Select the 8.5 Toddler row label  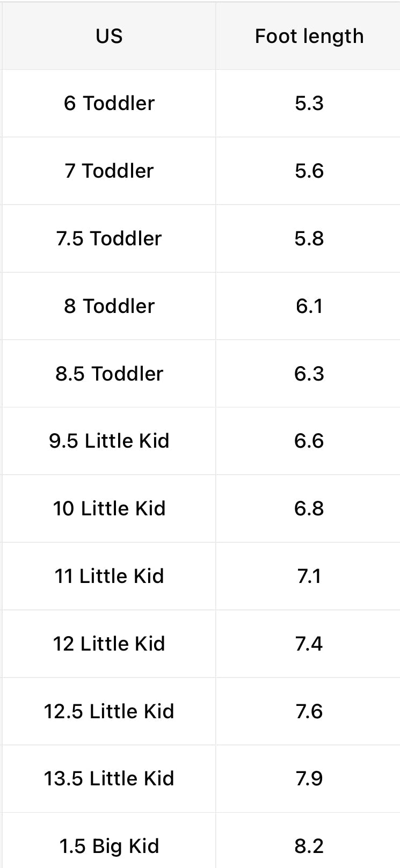point(109,374)
